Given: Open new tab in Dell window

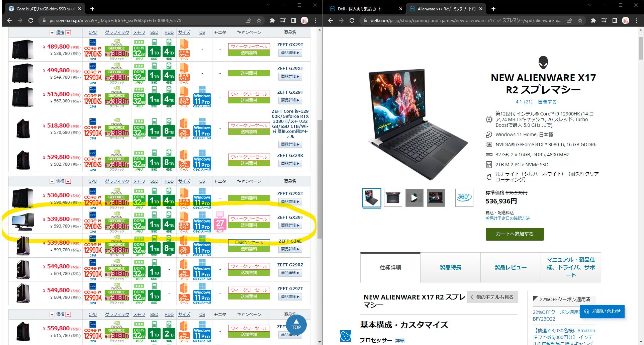Looking at the screenshot, I should (x=493, y=9).
